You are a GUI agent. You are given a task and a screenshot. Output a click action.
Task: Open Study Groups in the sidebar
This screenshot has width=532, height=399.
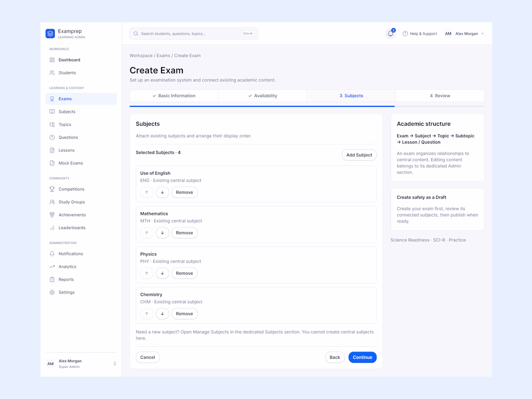pyautogui.click(x=81, y=202)
